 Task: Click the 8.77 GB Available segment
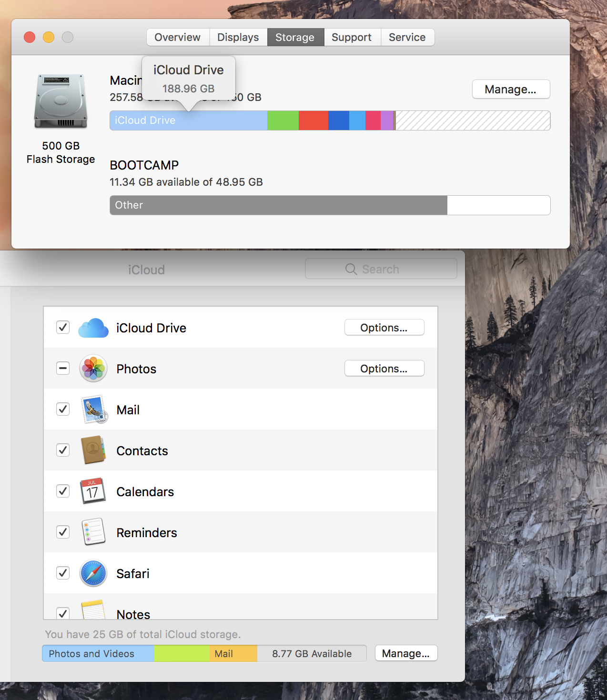pos(312,653)
